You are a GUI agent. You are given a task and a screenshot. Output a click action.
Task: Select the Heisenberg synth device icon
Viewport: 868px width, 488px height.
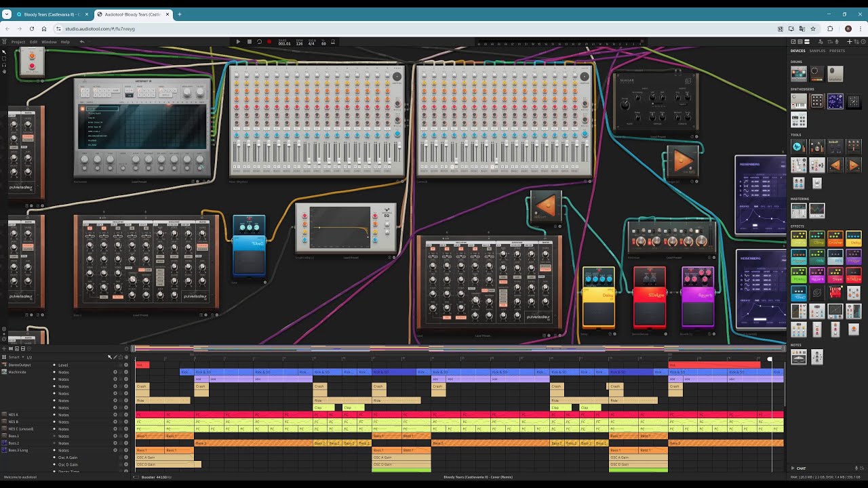click(x=835, y=101)
